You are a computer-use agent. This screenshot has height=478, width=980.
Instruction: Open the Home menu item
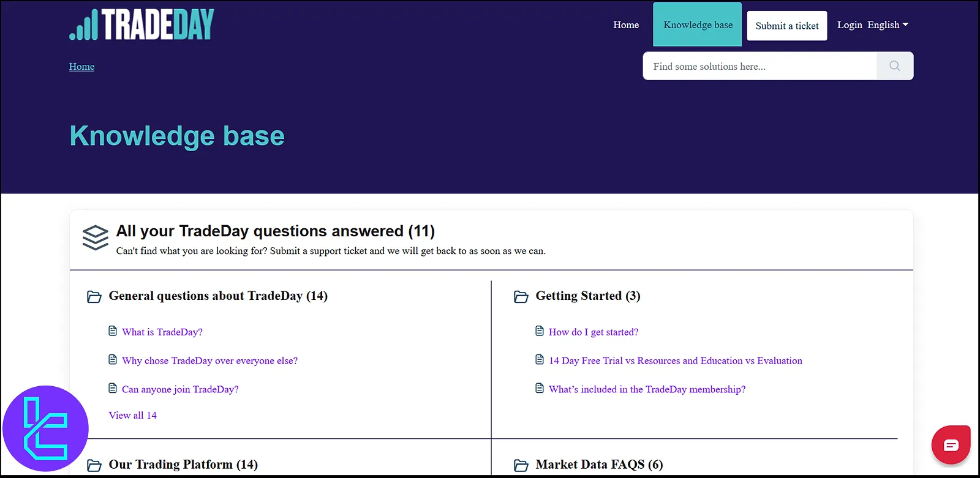(x=626, y=25)
